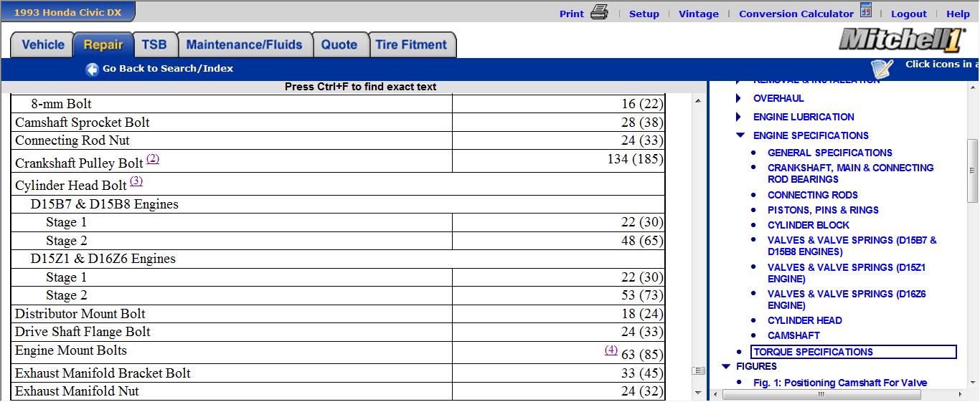Click index pane vertical scrollbar thumb
The width and height of the screenshot is (980, 402).
coord(973,171)
